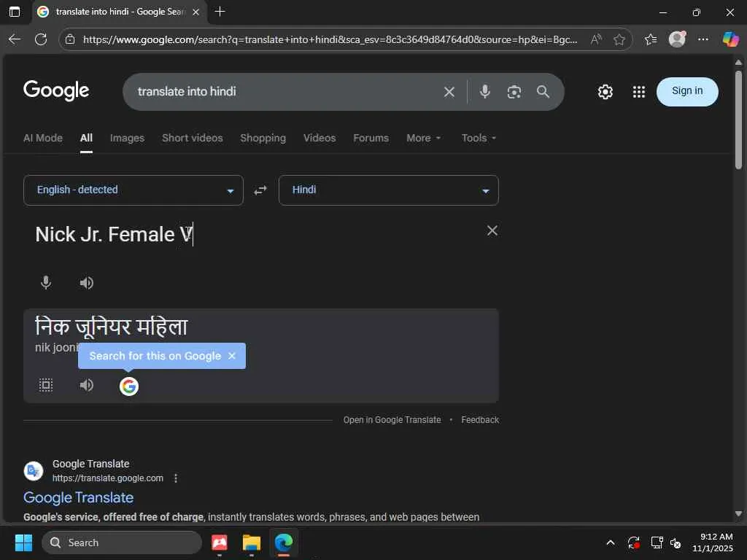
Task: Listen to the Hindi translation
Action: point(86,385)
